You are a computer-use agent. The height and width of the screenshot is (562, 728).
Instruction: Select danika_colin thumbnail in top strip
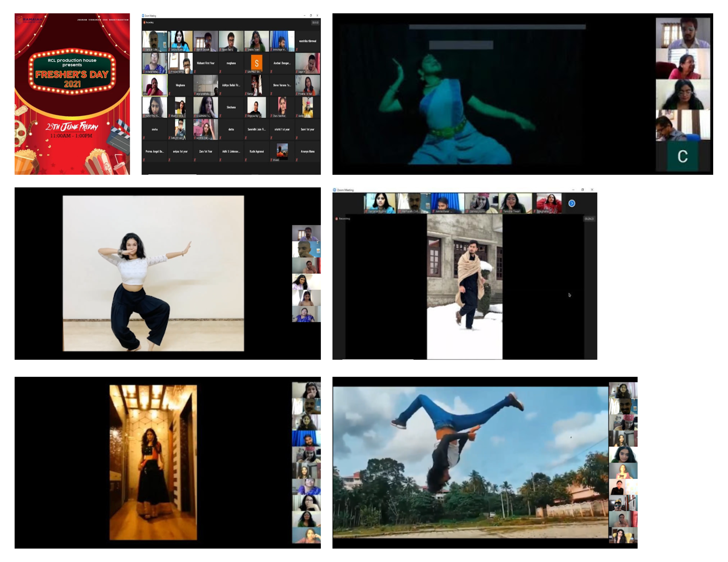click(x=481, y=203)
